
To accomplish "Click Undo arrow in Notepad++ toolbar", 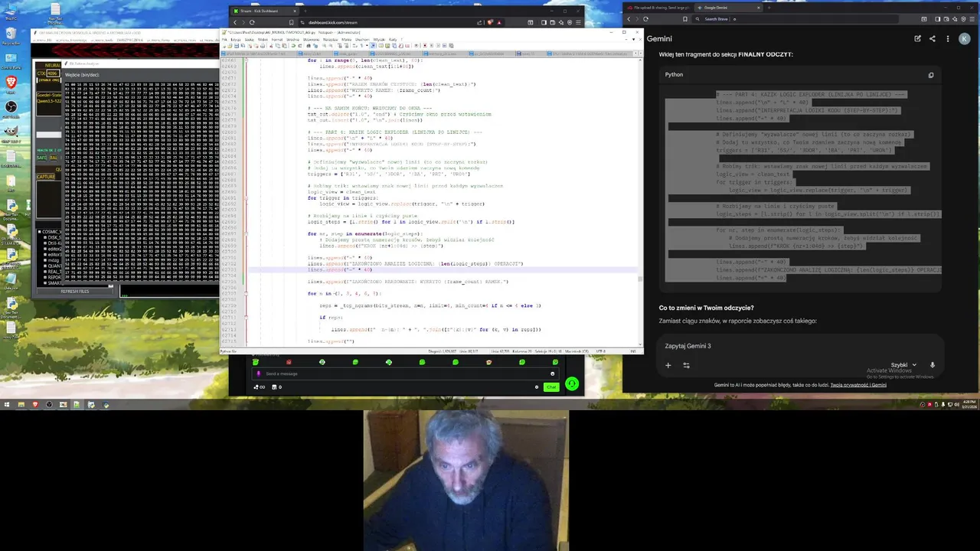I will (x=292, y=46).
